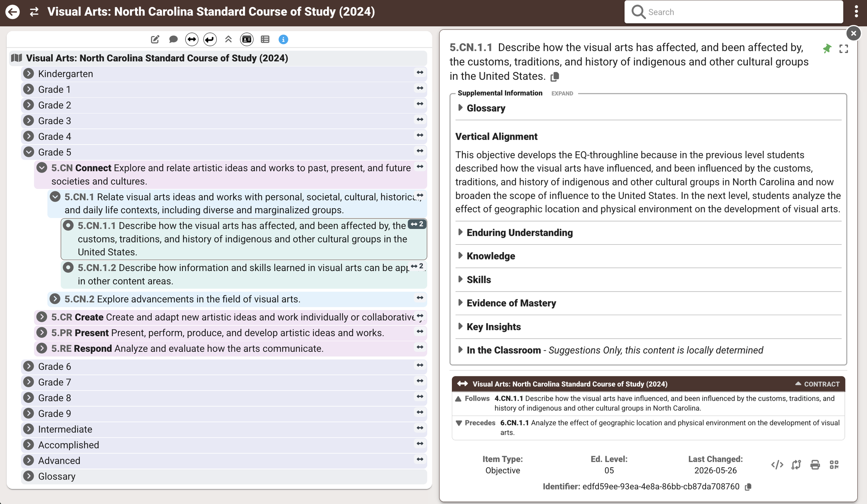Select the Accomplished tree row
Image resolution: width=867 pixels, height=504 pixels.
(x=224, y=445)
